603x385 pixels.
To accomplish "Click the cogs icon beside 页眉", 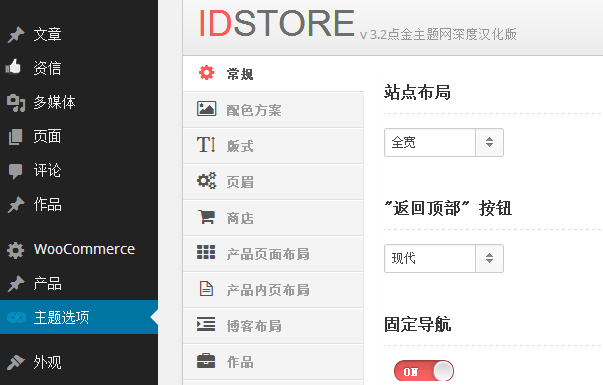I will (x=207, y=181).
